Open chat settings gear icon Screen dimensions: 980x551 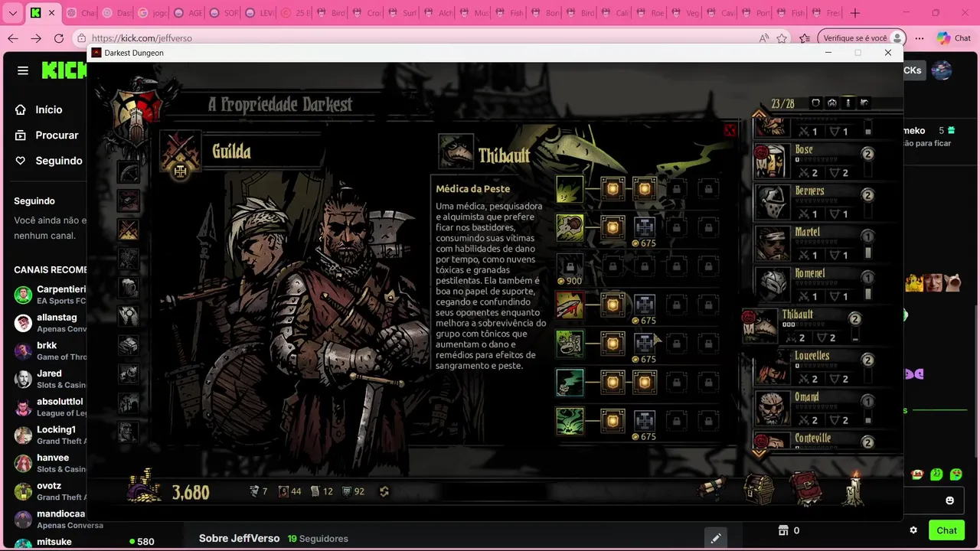tap(913, 530)
